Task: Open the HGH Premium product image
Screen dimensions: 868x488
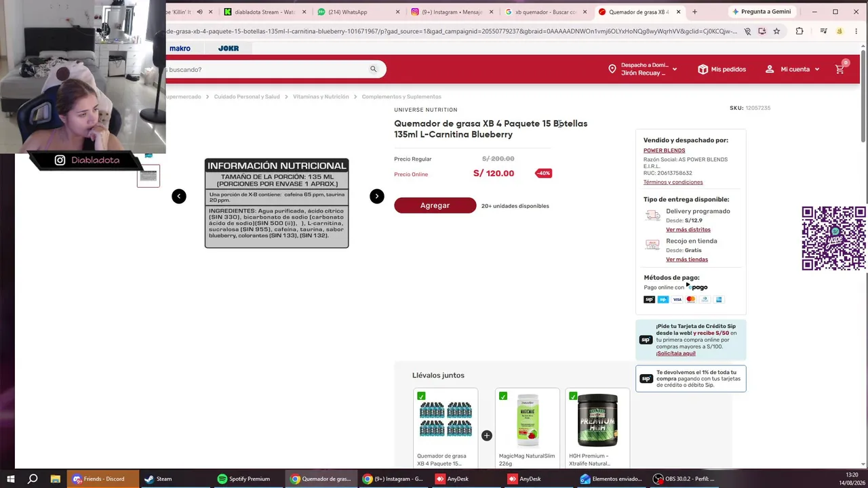Action: point(597,420)
